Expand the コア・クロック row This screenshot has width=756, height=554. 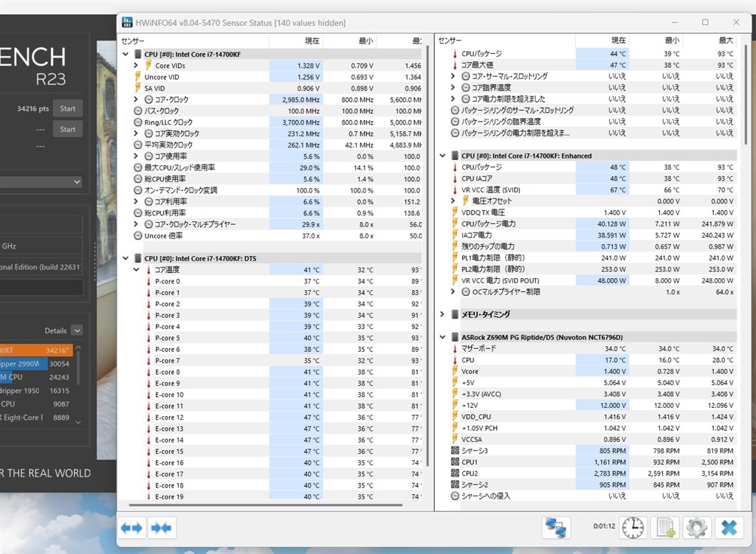[x=136, y=100]
